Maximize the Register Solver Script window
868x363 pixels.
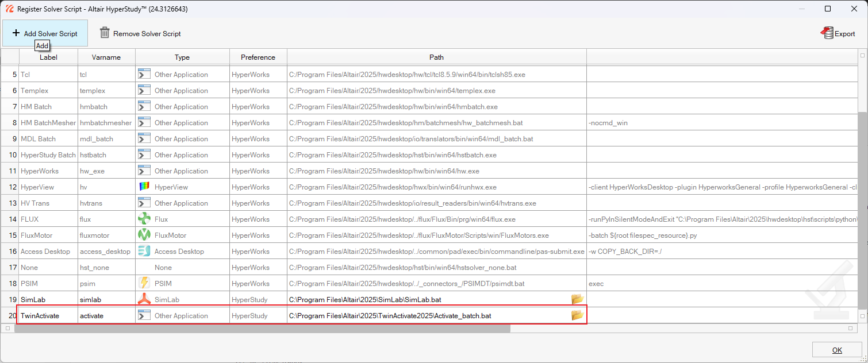click(x=828, y=9)
